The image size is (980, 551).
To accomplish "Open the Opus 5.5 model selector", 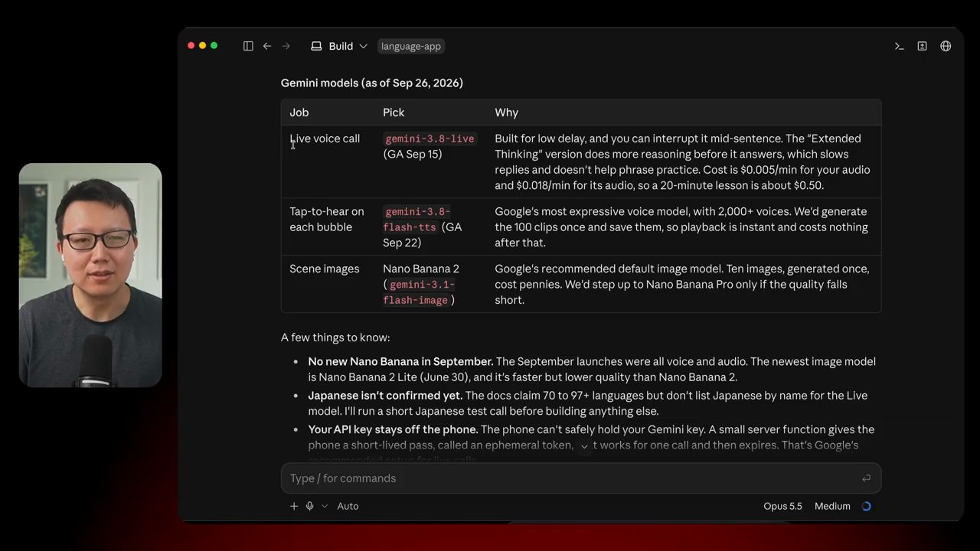I will [782, 506].
